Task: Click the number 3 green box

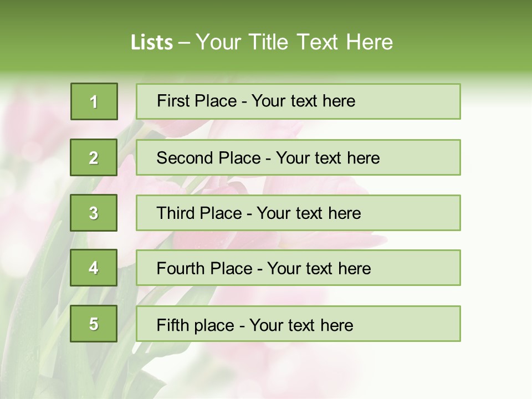Action: pyautogui.click(x=94, y=213)
